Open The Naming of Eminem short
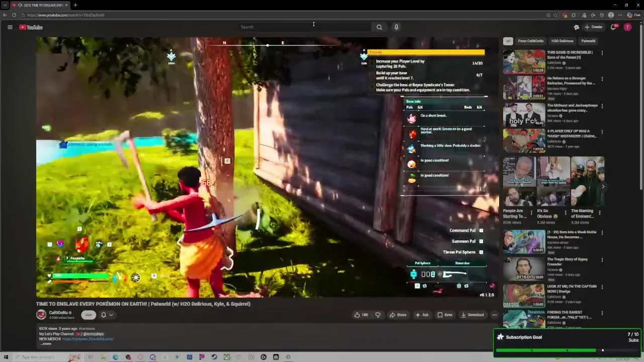 [x=587, y=182]
